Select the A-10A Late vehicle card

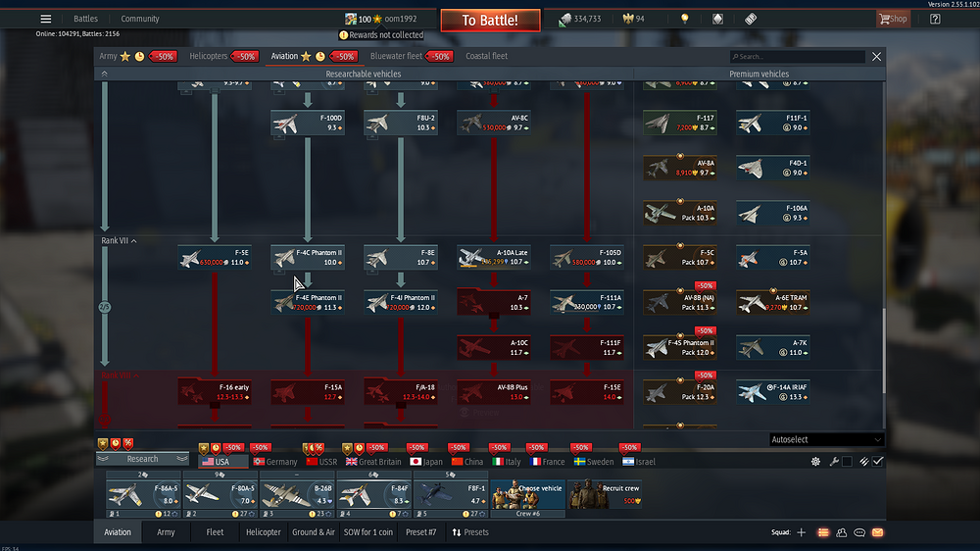click(494, 257)
